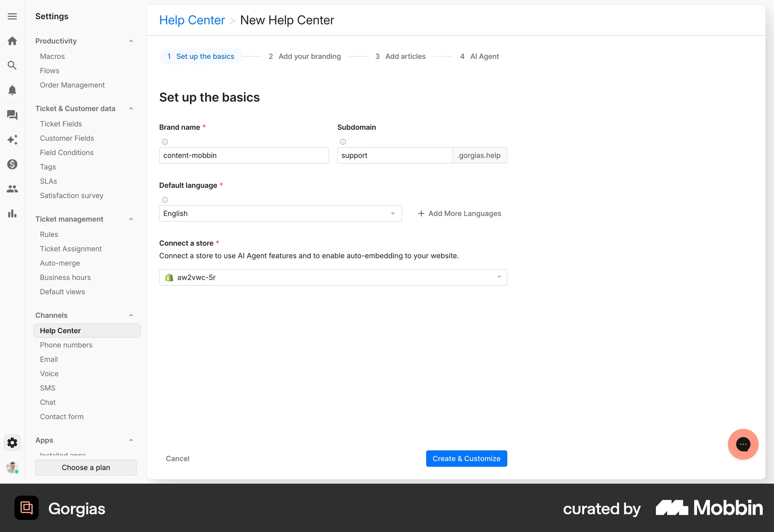Viewport: 774px width, 532px height.
Task: Open notifications via the bell icon
Action: click(x=12, y=90)
